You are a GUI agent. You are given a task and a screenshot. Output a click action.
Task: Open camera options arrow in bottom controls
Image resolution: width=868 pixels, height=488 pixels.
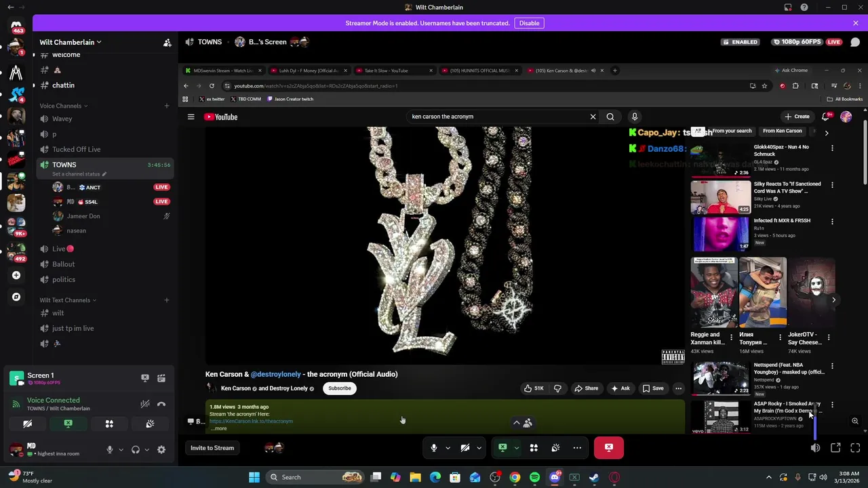pyautogui.click(x=479, y=448)
